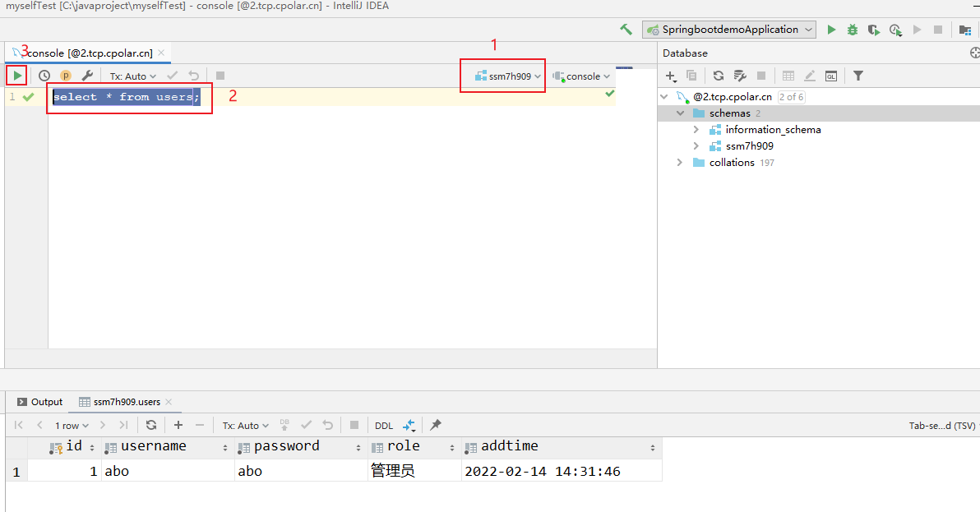Collapse the @2.tcp.cpolar.cn data source node

[664, 97]
